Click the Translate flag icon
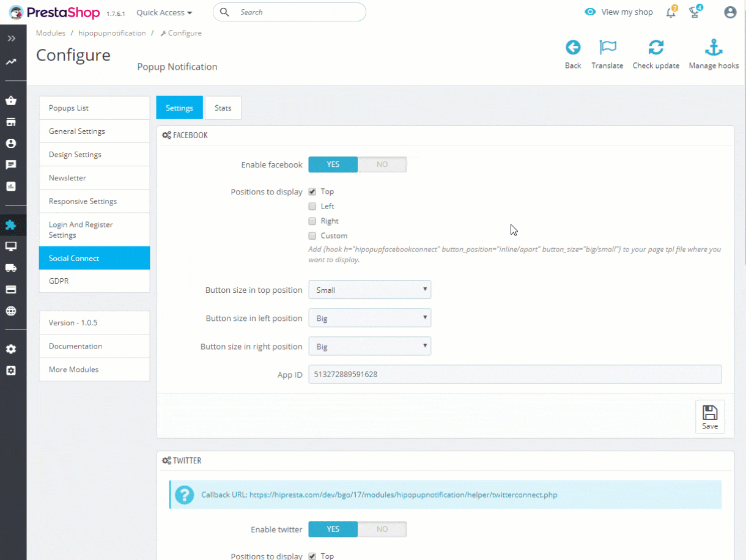Image resolution: width=746 pixels, height=560 pixels. [x=608, y=48]
